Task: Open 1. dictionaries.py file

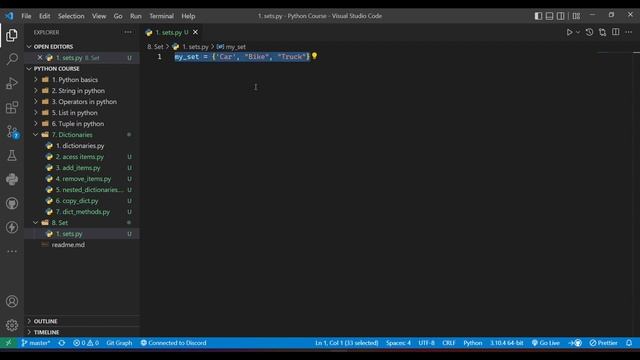Action: pyautogui.click(x=80, y=146)
